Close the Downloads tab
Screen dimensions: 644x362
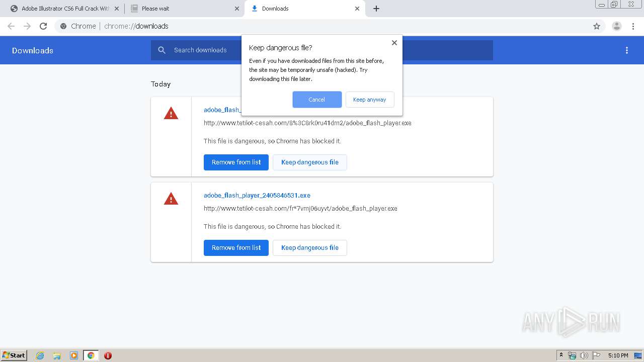(x=357, y=9)
